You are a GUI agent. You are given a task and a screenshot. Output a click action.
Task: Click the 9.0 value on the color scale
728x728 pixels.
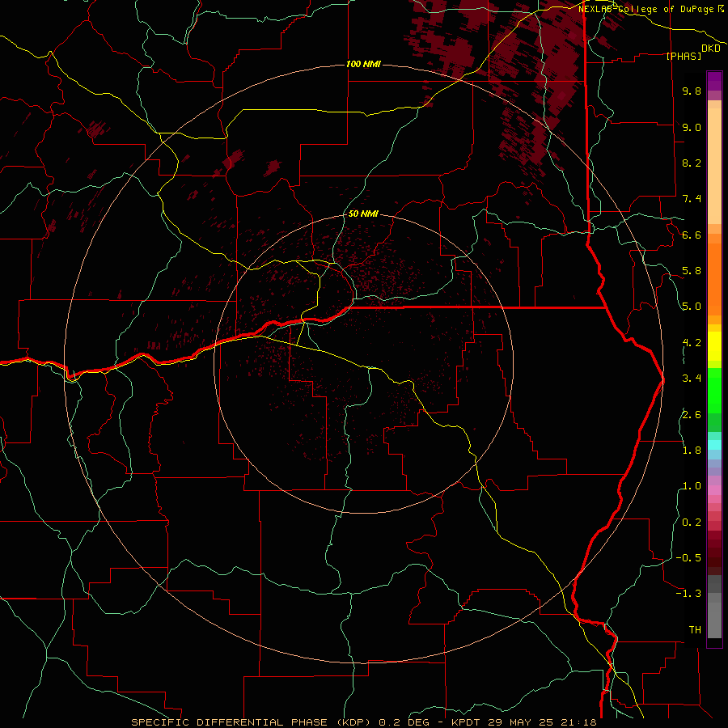pyautogui.click(x=692, y=127)
